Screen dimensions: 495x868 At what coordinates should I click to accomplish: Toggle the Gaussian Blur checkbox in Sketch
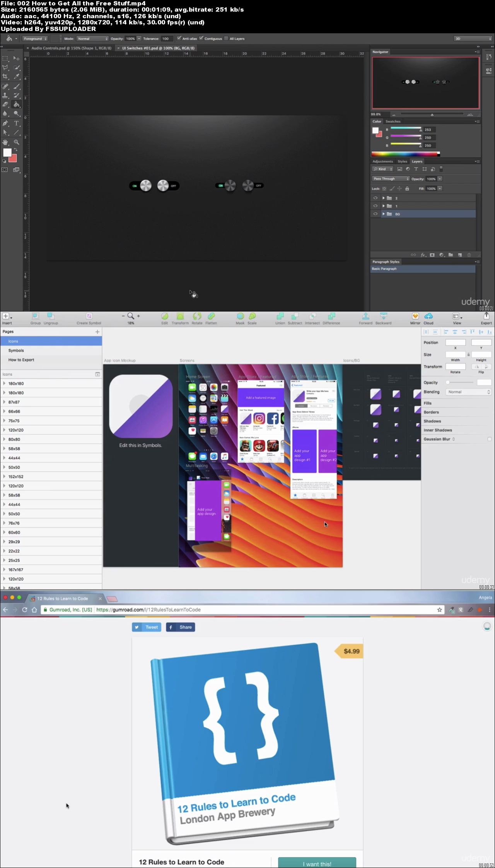coord(490,439)
